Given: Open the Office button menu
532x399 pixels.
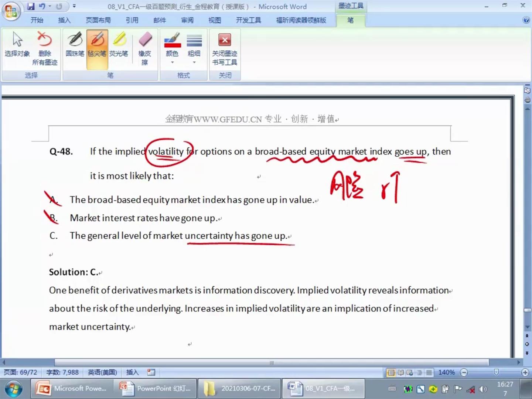Looking at the screenshot, I should (11, 11).
